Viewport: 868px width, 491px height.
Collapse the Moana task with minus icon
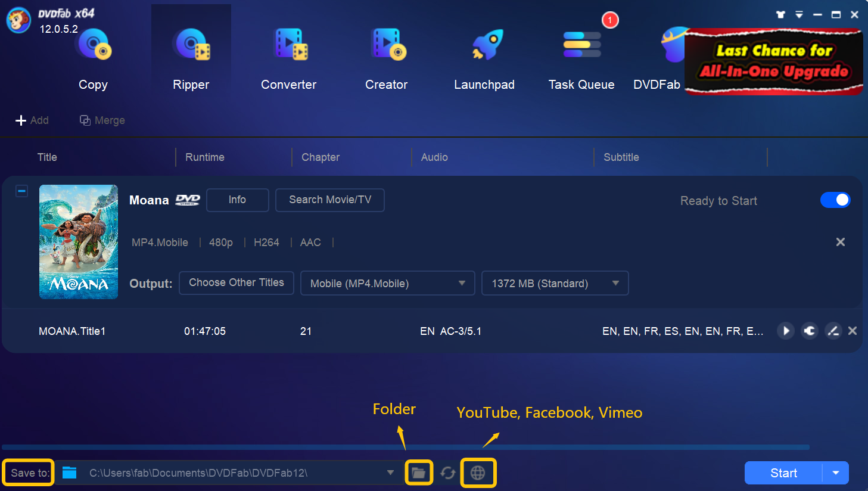21,191
